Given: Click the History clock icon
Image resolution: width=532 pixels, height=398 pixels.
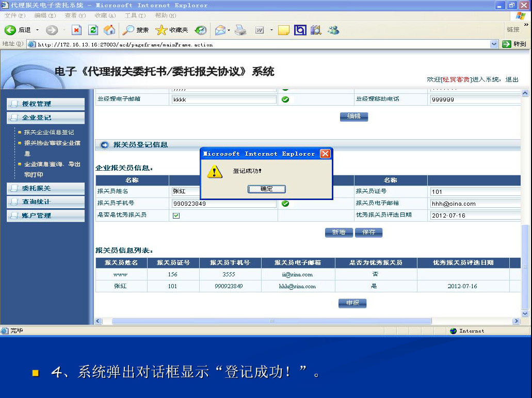Looking at the screenshot, I should tap(201, 30).
